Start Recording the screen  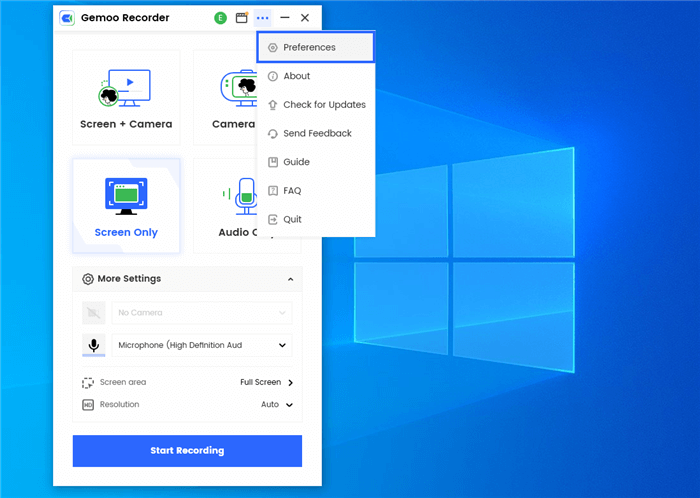(188, 451)
